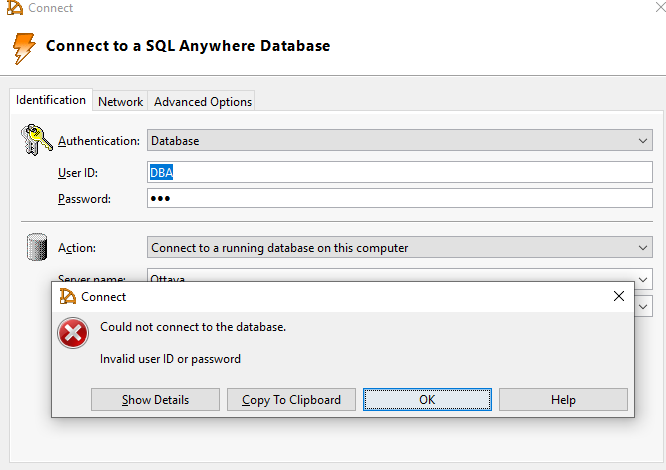The width and height of the screenshot is (666, 470).
Task: Click the red error X icon
Action: (x=73, y=334)
